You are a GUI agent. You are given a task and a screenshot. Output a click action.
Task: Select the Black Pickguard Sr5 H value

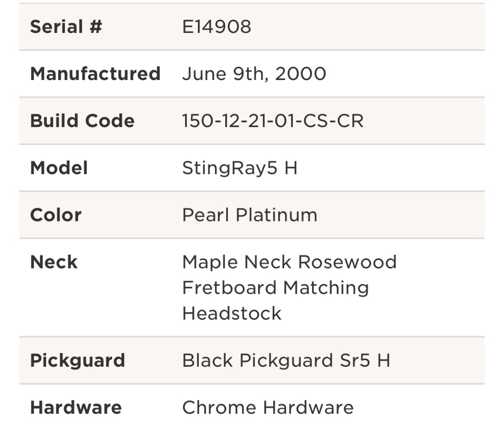point(286,361)
